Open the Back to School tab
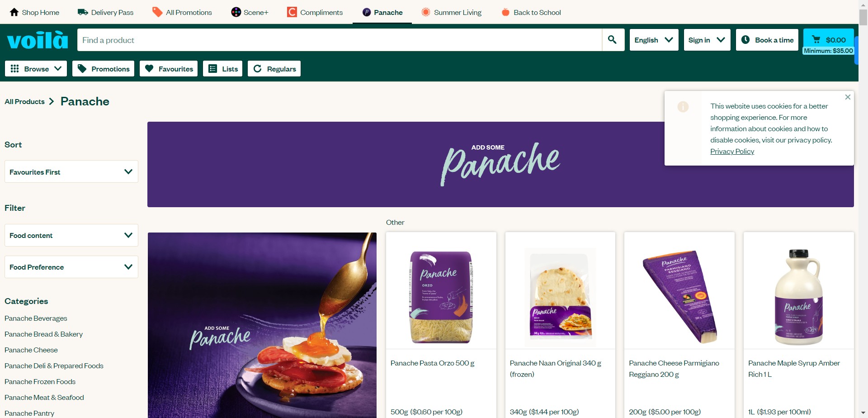This screenshot has height=418, width=868. [x=531, y=12]
